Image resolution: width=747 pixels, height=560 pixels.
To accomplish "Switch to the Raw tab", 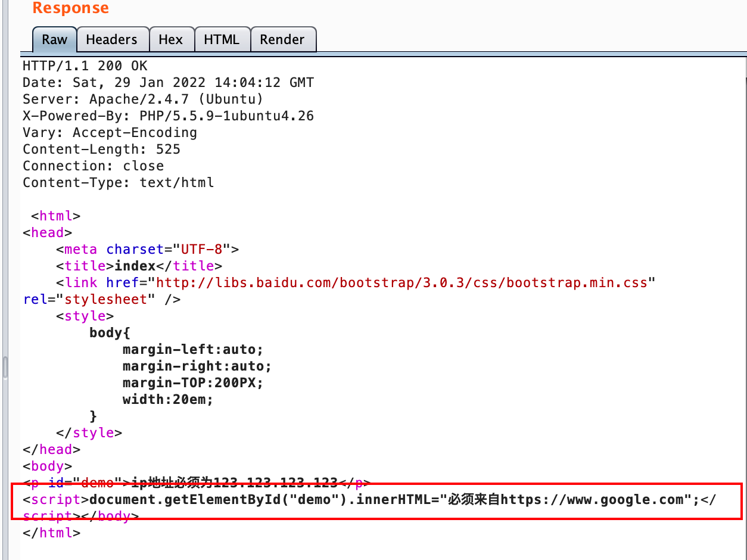I will 54,39.
